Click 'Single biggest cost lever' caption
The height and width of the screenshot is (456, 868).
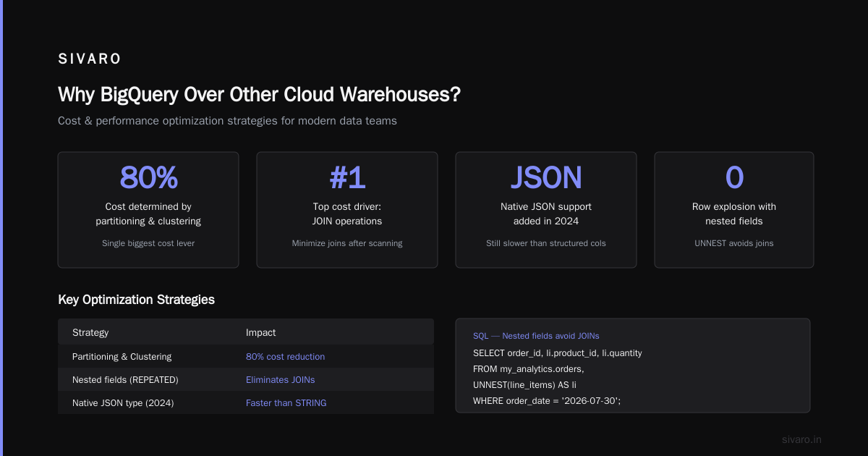point(148,243)
